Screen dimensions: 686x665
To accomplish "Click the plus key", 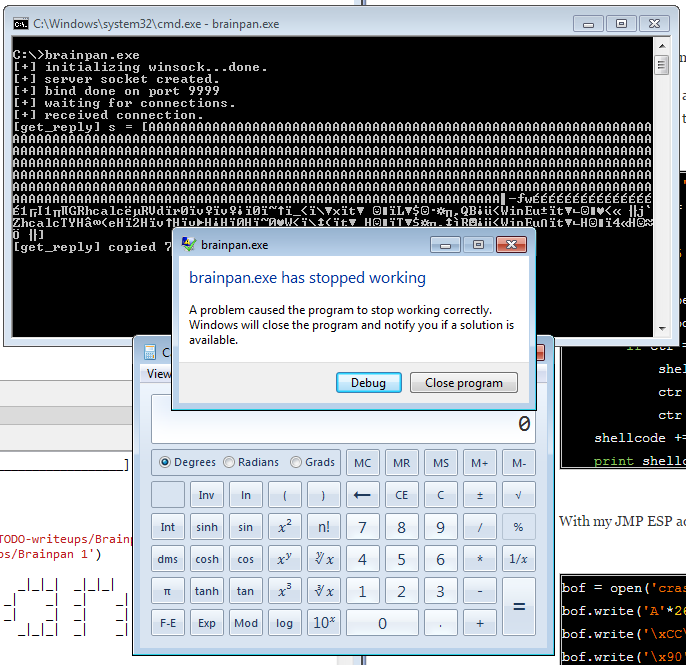I will (x=480, y=623).
